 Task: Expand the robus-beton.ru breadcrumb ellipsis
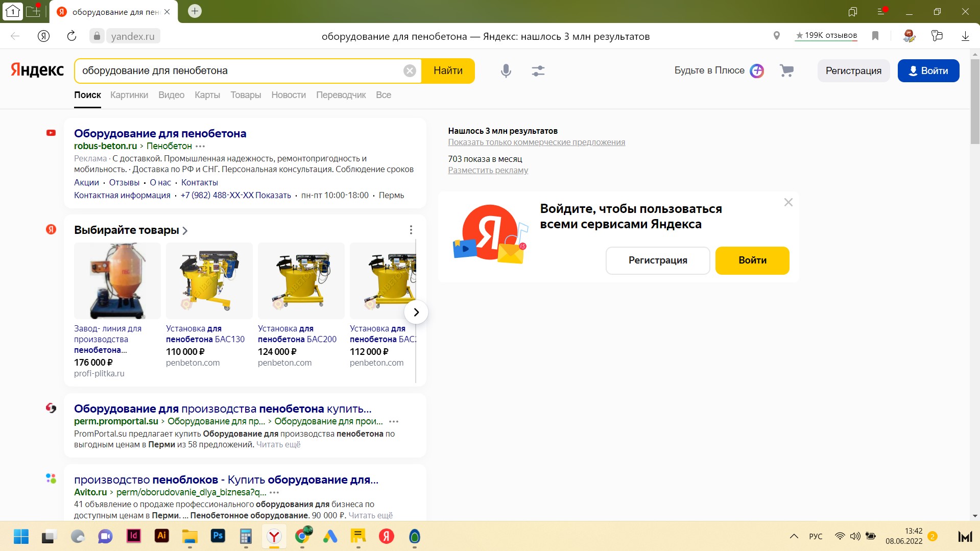[x=200, y=146]
